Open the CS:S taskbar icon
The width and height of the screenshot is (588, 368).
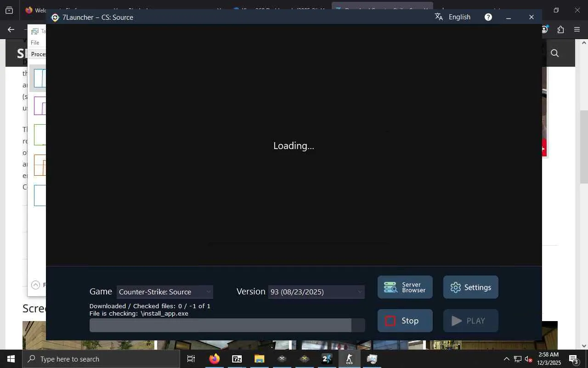pyautogui.click(x=350, y=359)
